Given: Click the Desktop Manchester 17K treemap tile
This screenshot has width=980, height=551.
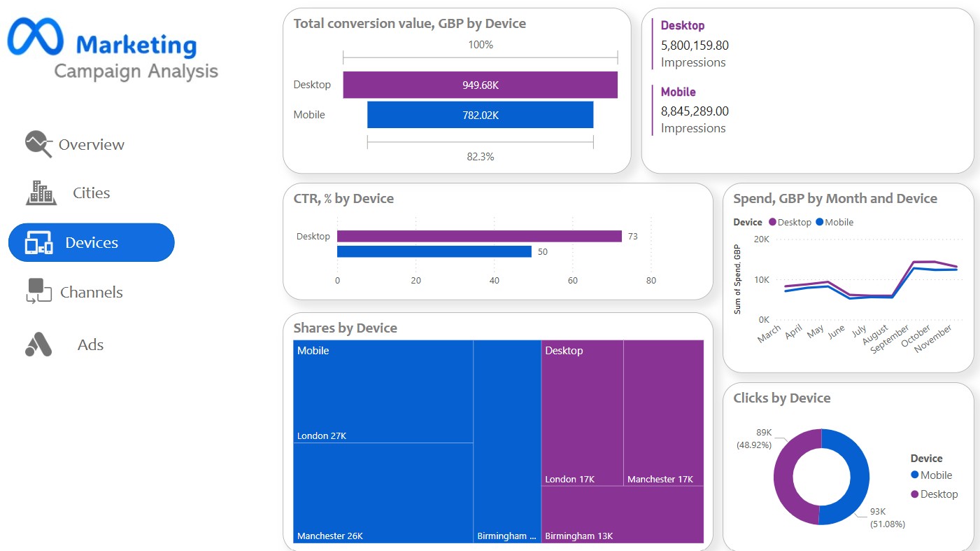Looking at the screenshot, I should point(663,412).
